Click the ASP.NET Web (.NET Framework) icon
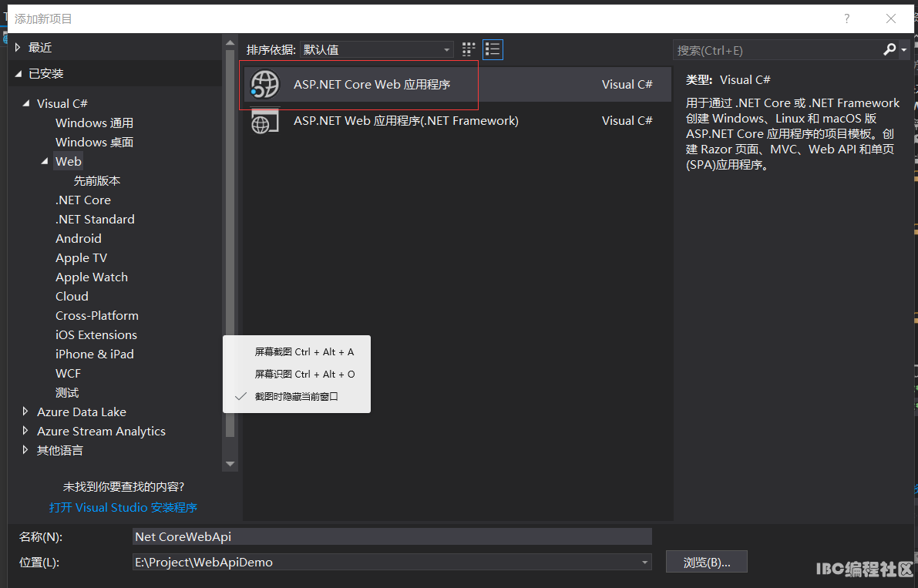Screen dimensions: 918x588 click(x=264, y=121)
